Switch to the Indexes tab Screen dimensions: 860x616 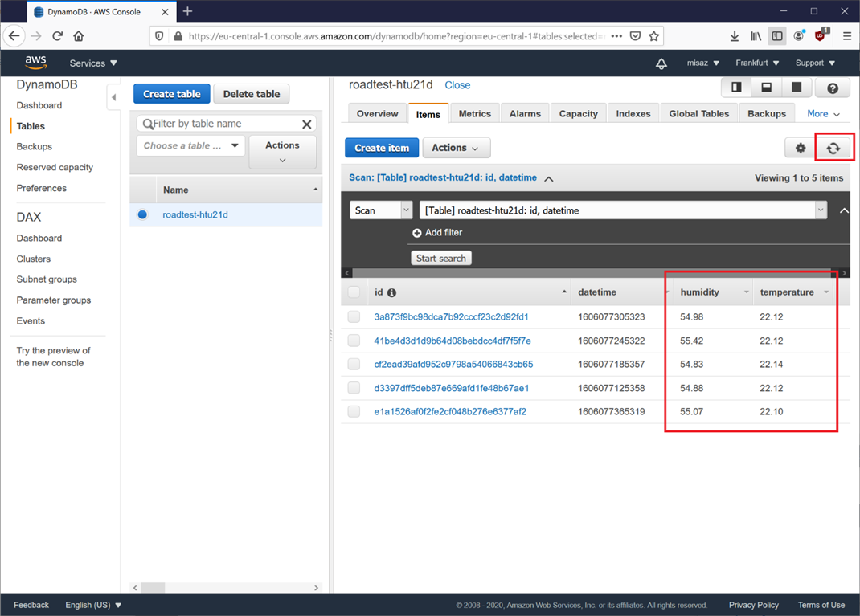(x=633, y=114)
